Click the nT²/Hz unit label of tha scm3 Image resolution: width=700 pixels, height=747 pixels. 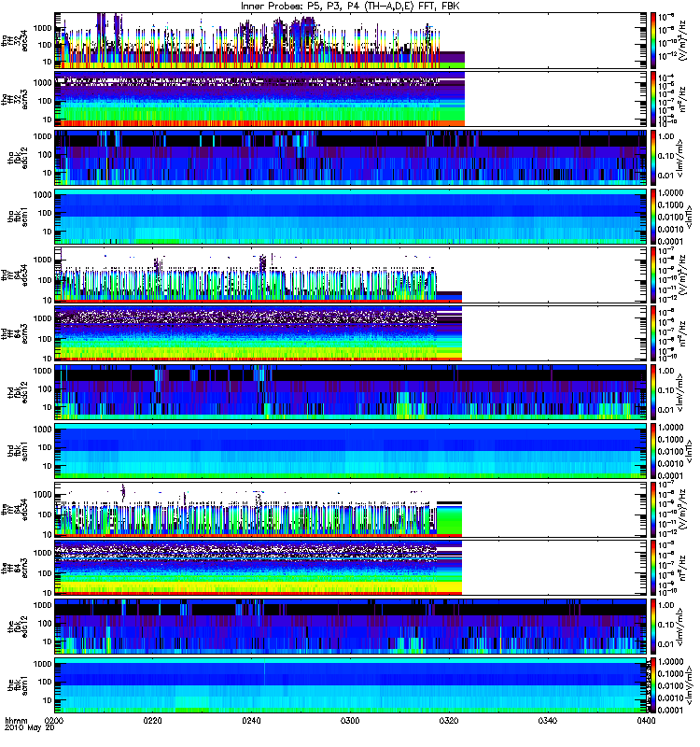point(682,99)
